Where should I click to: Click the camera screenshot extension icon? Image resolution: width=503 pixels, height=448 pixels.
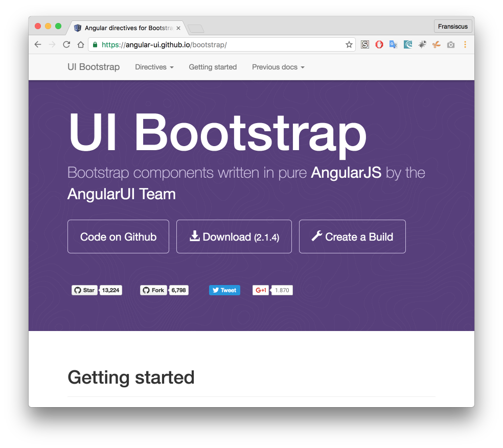coord(450,45)
